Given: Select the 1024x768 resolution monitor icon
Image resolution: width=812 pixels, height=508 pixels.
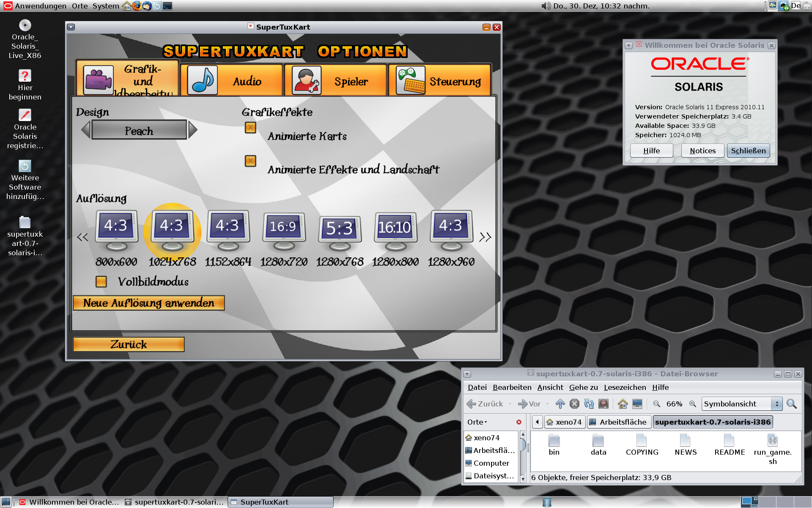Looking at the screenshot, I should pyautogui.click(x=172, y=231).
